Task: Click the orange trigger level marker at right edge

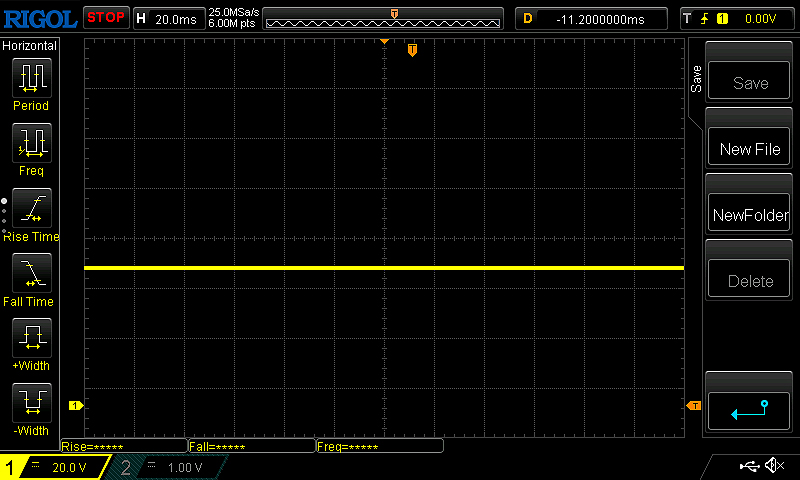Action: coord(694,406)
